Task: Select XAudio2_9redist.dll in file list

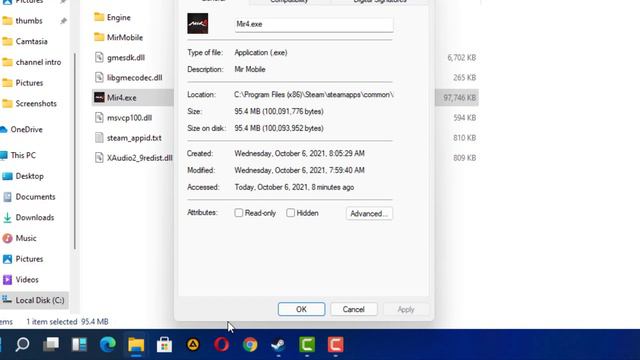Action: tap(139, 158)
